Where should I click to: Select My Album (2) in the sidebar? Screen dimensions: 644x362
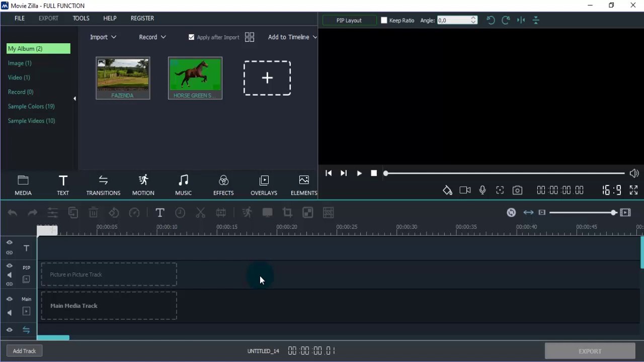(x=38, y=49)
